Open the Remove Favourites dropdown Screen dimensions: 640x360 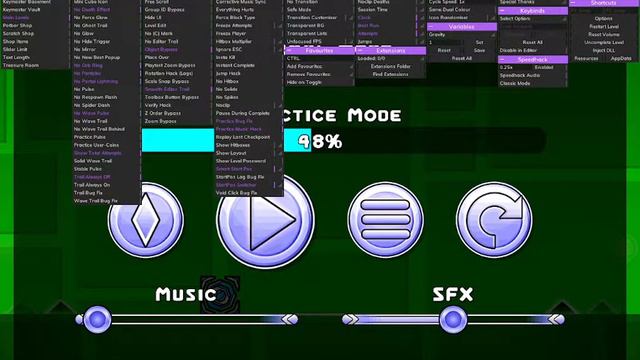[320, 74]
